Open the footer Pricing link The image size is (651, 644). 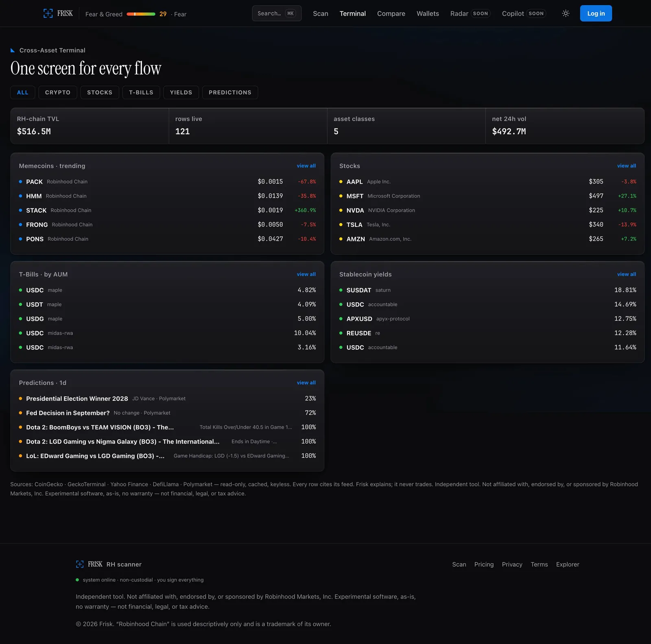484,564
